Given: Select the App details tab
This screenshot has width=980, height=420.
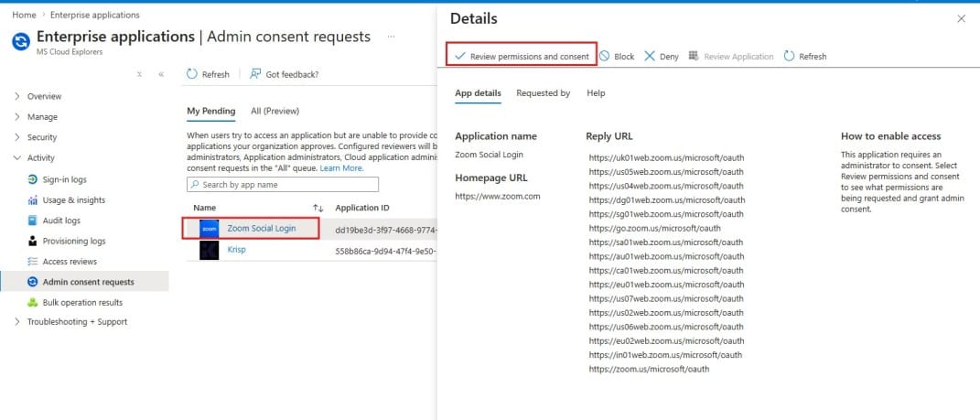Looking at the screenshot, I should [479, 93].
